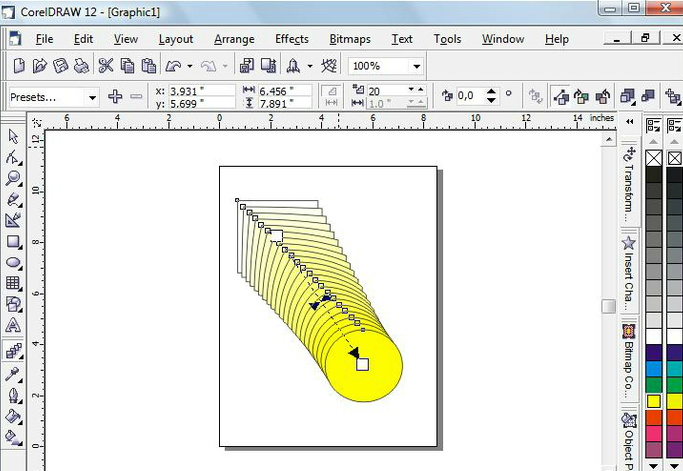Viewport: 683px width, 471px height.
Task: Click the Cut scissors icon
Action: 105,66
